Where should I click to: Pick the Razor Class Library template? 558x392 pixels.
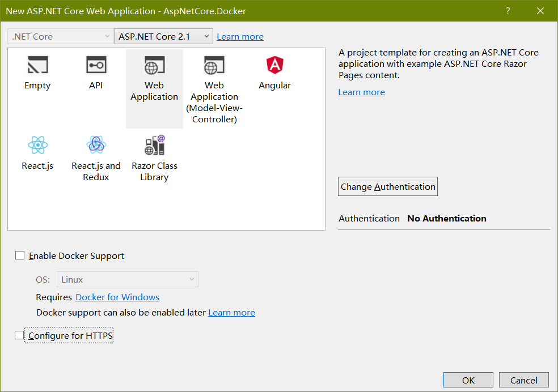click(154, 151)
